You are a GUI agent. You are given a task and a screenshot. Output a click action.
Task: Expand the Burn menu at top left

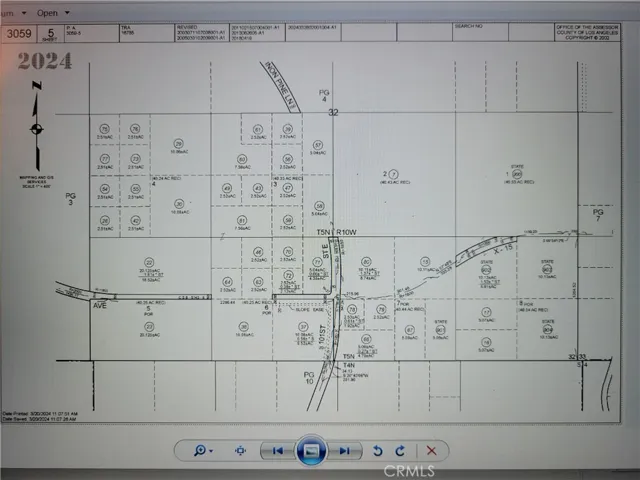[x=10, y=14]
